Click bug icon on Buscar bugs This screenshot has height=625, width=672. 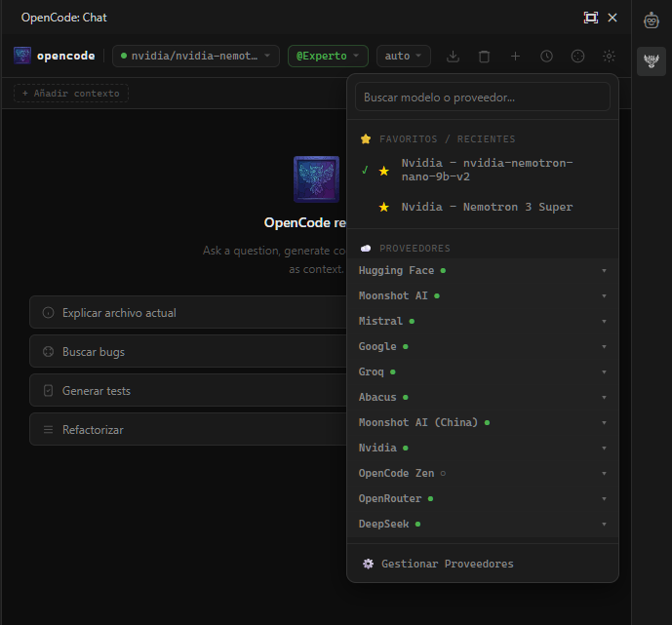(49, 352)
